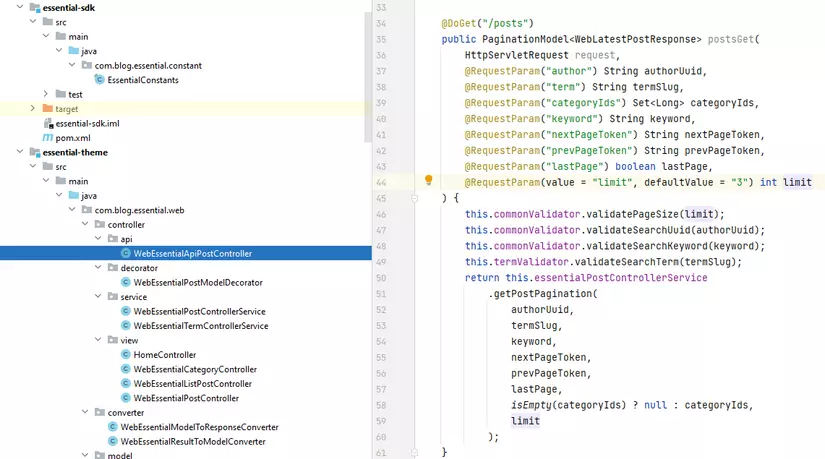
Task: Toggle code fold marker at line 45
Action: [414, 198]
